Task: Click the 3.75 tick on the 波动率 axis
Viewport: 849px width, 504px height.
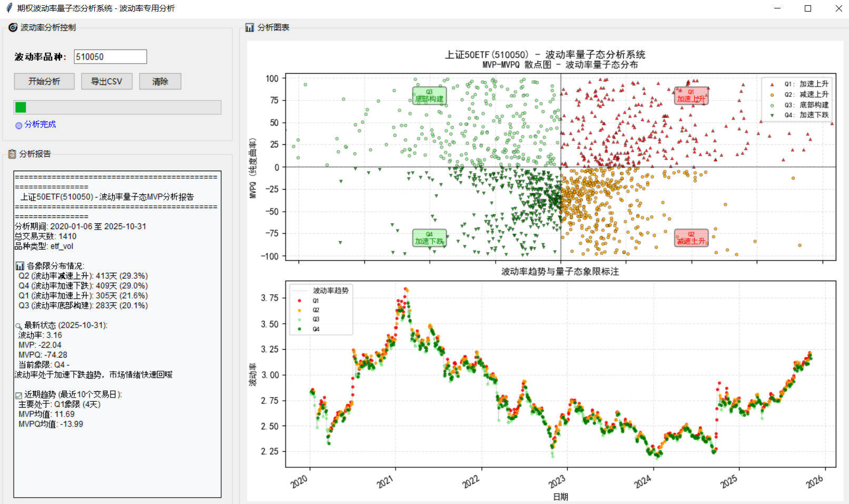Action: pos(270,298)
